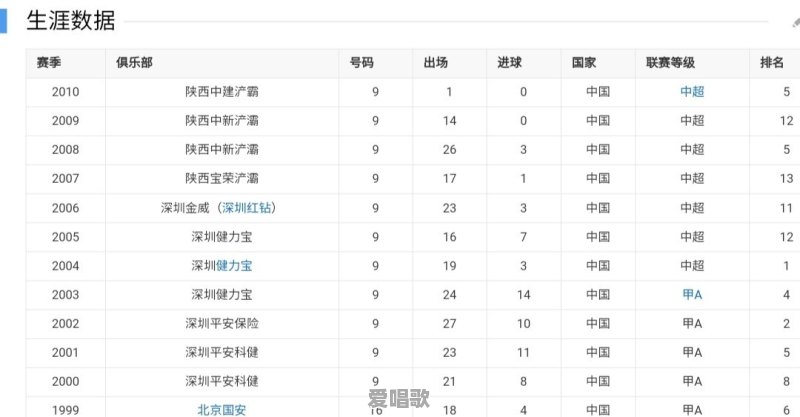Click the 2010 season cell

coord(65,92)
